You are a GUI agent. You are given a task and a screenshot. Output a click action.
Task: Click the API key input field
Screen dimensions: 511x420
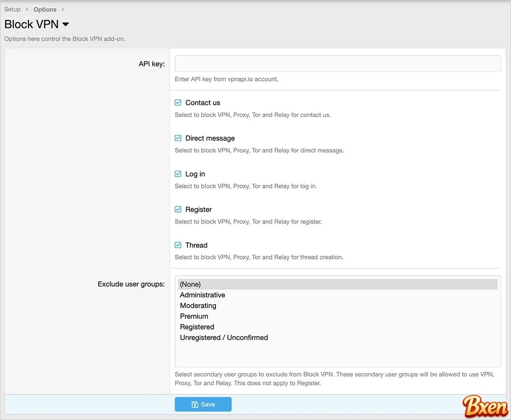(x=337, y=64)
